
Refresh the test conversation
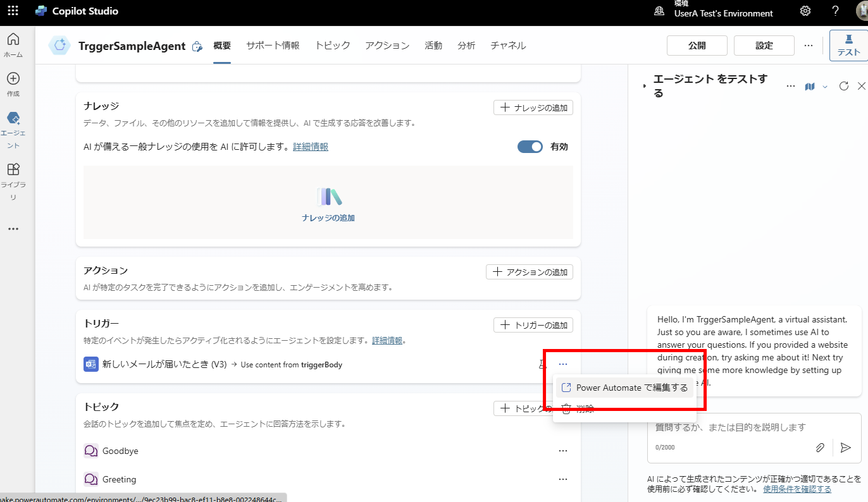pyautogui.click(x=843, y=86)
